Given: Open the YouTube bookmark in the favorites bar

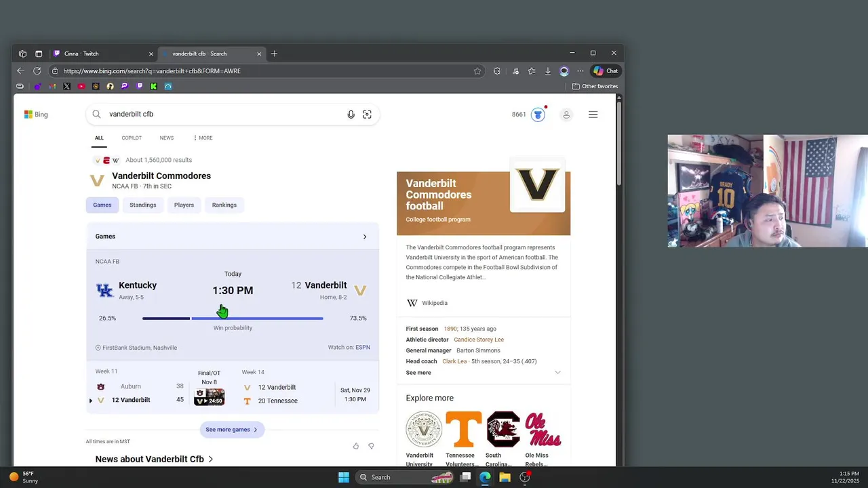Looking at the screenshot, I should click(x=81, y=86).
